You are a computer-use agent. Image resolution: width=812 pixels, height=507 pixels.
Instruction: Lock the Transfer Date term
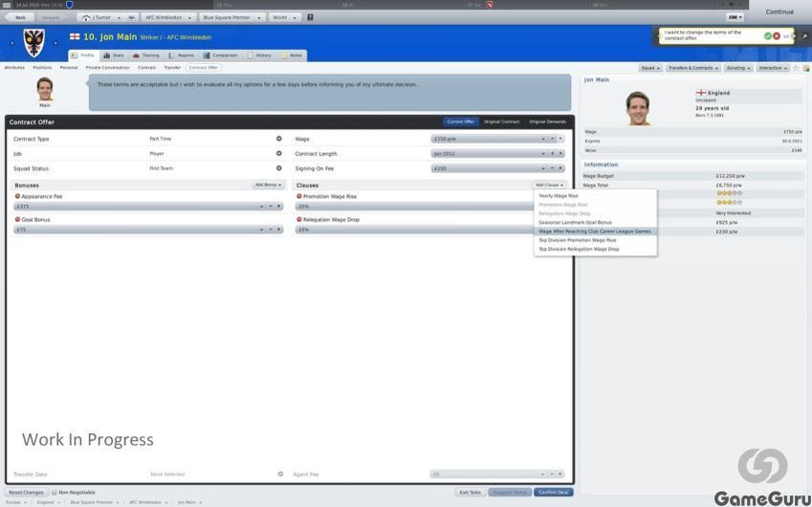[280, 474]
